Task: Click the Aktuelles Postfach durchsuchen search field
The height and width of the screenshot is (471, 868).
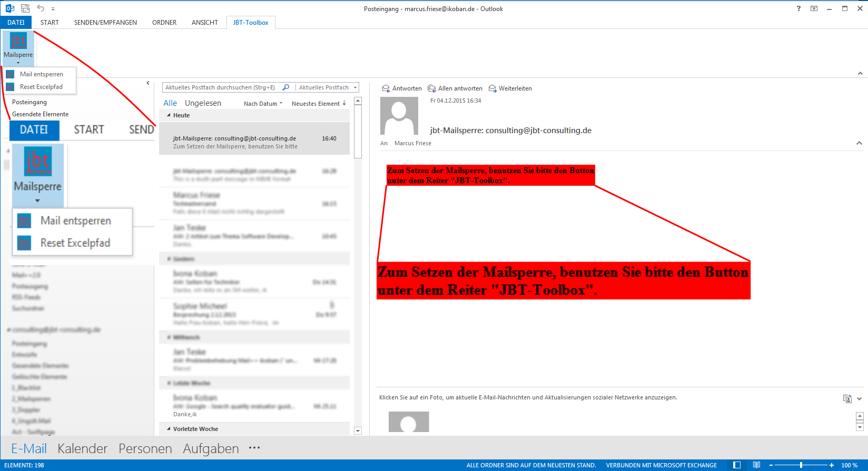Action: coord(221,87)
